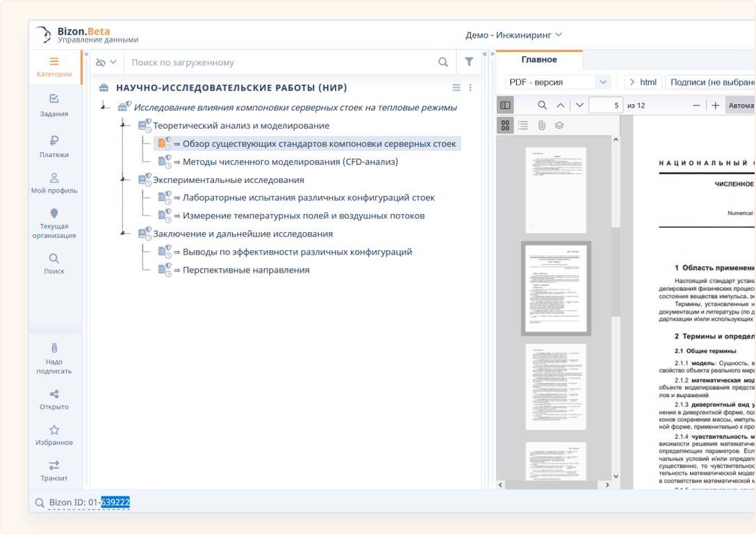
Task: Toggle the PDF thumbnails view button
Action: (505, 125)
